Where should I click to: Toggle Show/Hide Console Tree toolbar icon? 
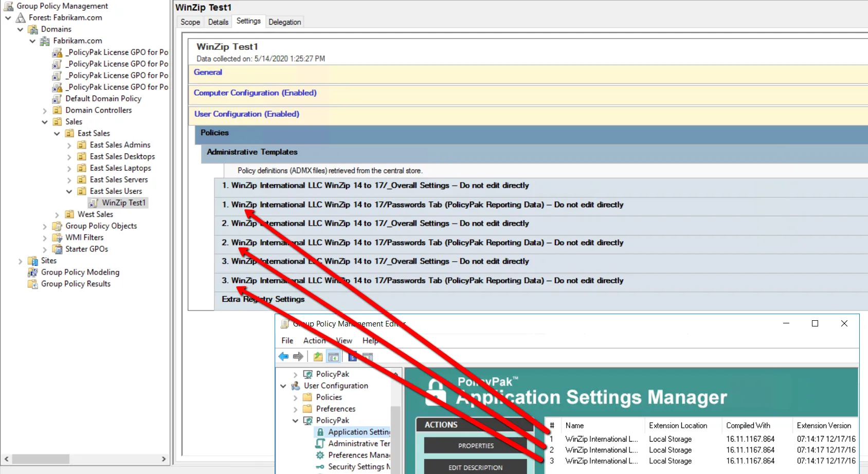click(x=333, y=356)
